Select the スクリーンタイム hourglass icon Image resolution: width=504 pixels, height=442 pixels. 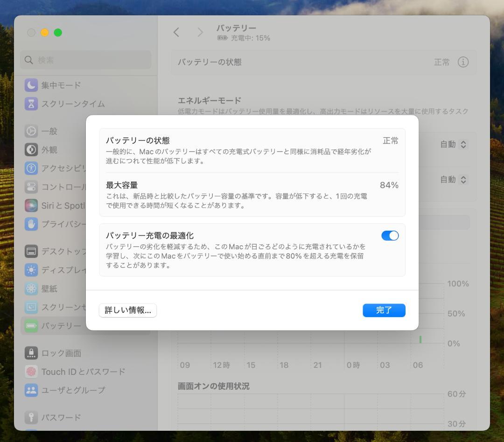pyautogui.click(x=31, y=104)
